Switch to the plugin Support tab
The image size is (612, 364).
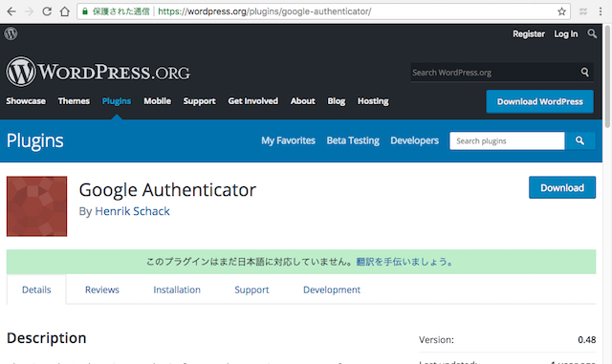tap(251, 289)
